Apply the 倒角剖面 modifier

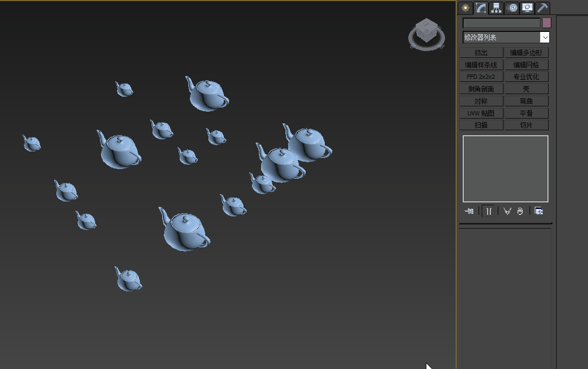(481, 89)
